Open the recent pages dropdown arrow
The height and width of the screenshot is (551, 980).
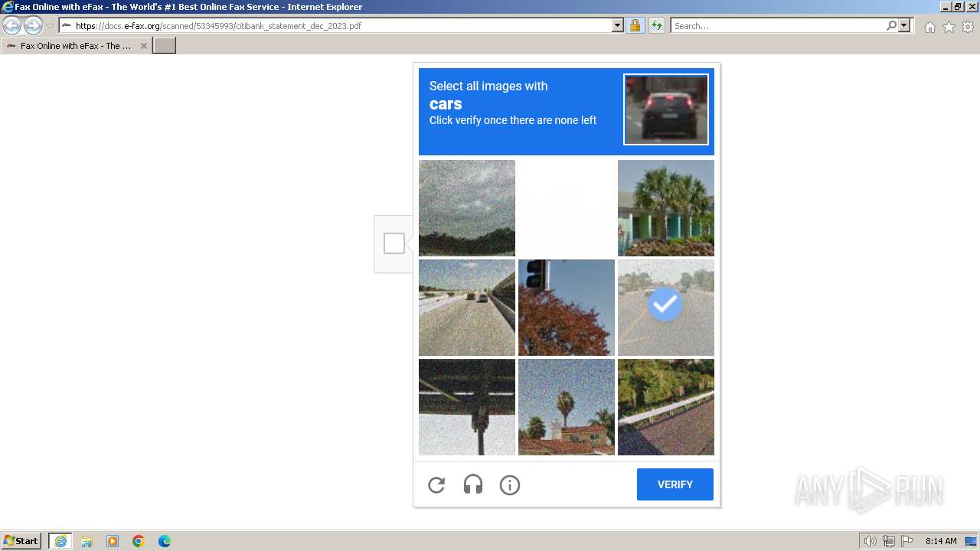pyautogui.click(x=50, y=26)
